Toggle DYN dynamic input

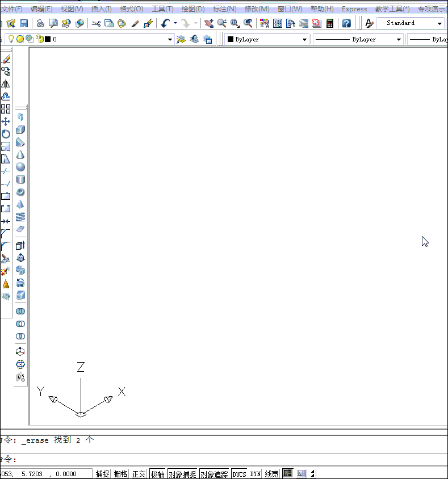255,474
